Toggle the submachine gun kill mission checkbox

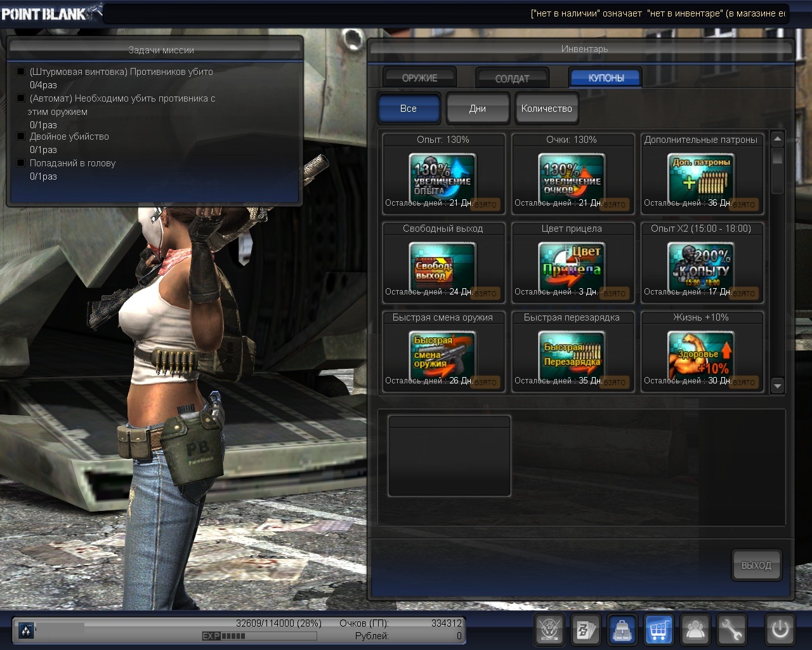click(21, 98)
